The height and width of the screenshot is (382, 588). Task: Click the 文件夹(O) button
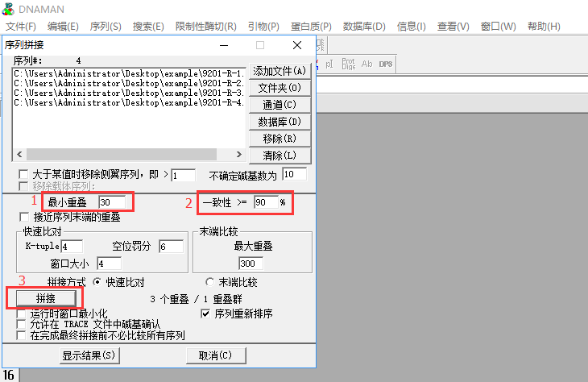[280, 88]
